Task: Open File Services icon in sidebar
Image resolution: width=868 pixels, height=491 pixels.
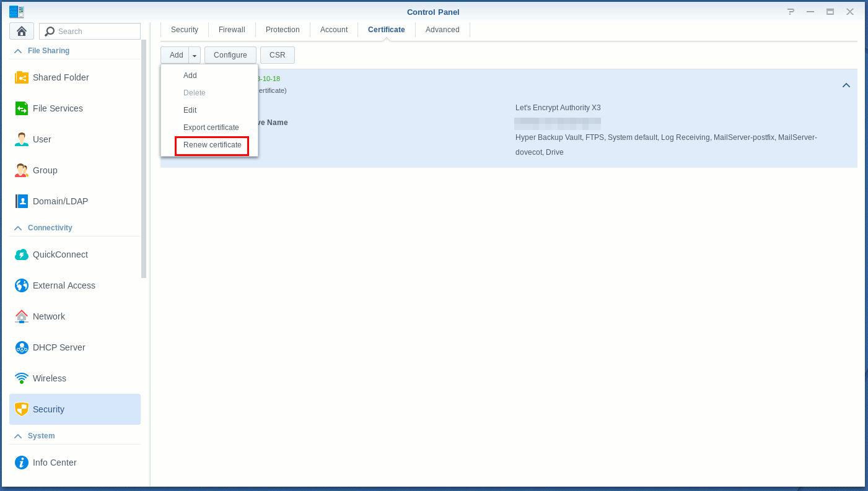Action: click(x=22, y=108)
